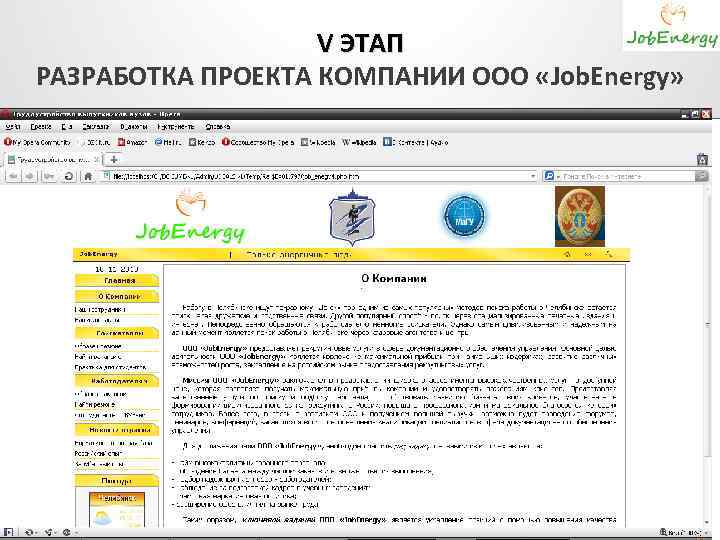Screen dimensions: 720x540
Task: Open the Найти резюме link
Action: [95, 405]
